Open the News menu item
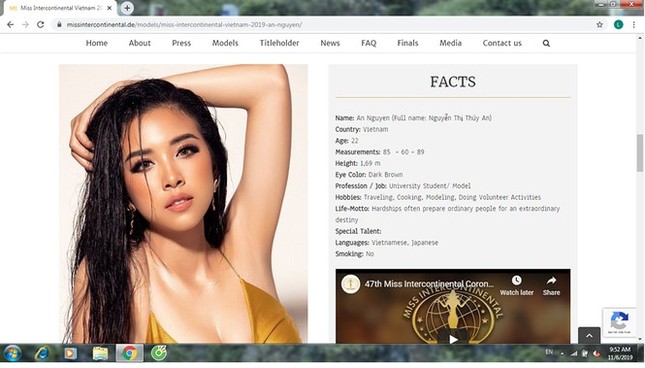Image resolution: width=645 pixels, height=368 pixels. point(330,43)
